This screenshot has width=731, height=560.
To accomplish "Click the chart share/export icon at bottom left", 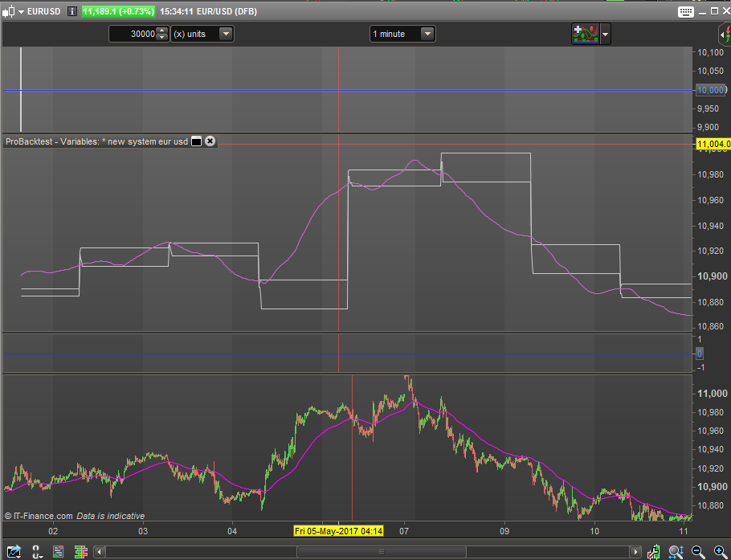I will [x=13, y=552].
